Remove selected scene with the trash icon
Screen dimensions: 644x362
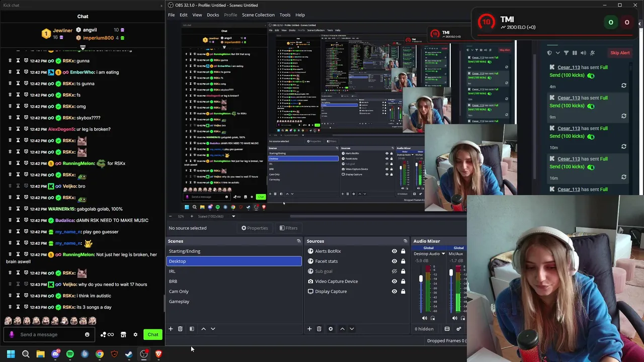coord(180,329)
